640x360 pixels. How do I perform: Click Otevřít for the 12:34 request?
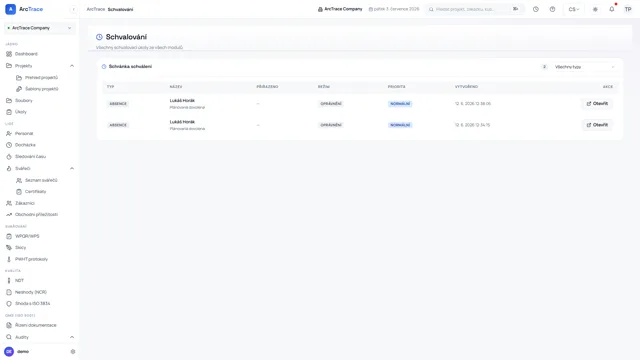point(597,125)
